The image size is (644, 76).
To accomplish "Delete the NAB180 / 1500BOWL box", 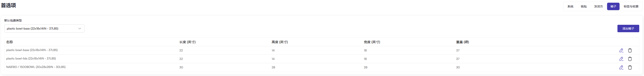I will coord(630,67).
